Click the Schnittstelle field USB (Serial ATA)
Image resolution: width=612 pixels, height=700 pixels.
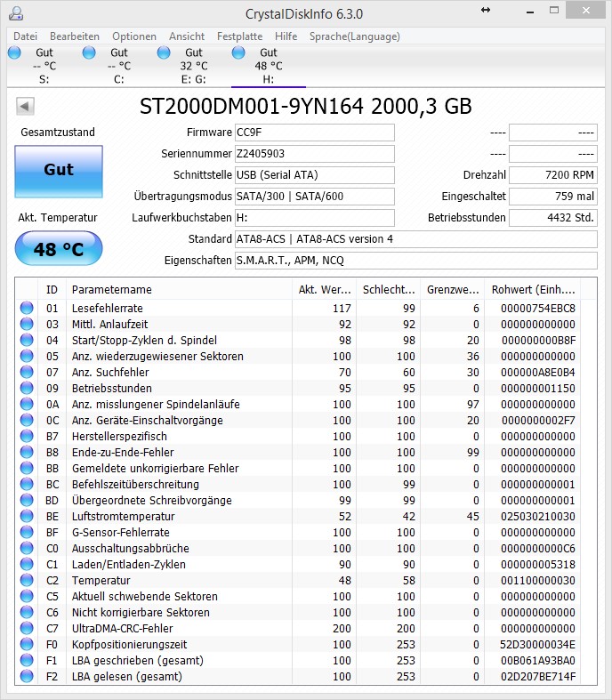pos(315,175)
